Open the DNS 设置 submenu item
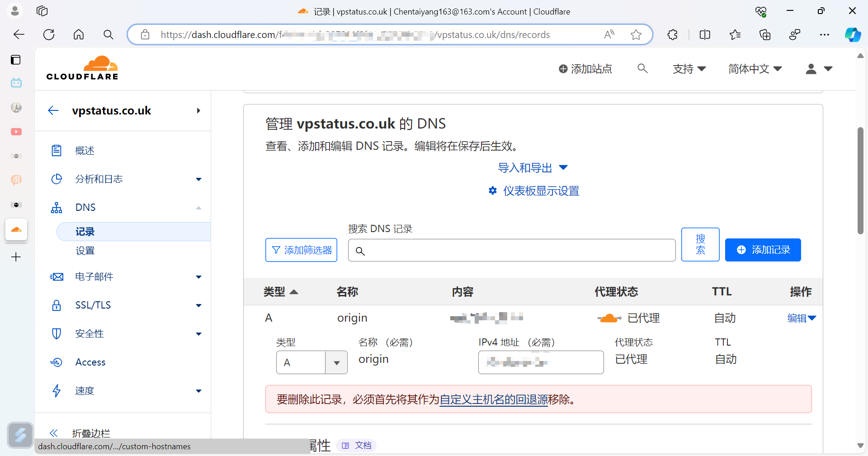The width and height of the screenshot is (868, 456). point(85,251)
